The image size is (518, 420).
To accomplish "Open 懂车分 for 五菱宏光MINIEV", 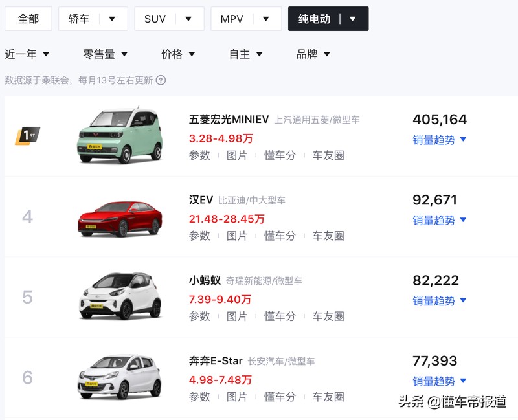I will click(x=280, y=155).
